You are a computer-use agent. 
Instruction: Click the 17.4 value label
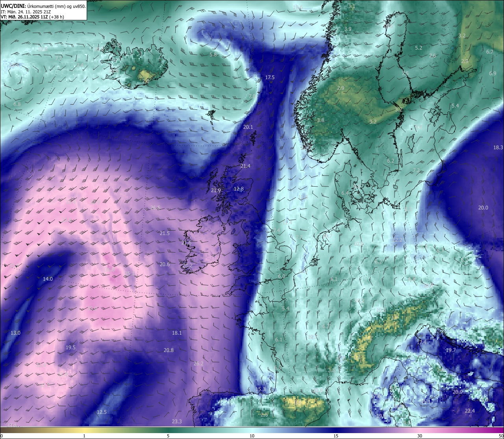(x=421, y=343)
